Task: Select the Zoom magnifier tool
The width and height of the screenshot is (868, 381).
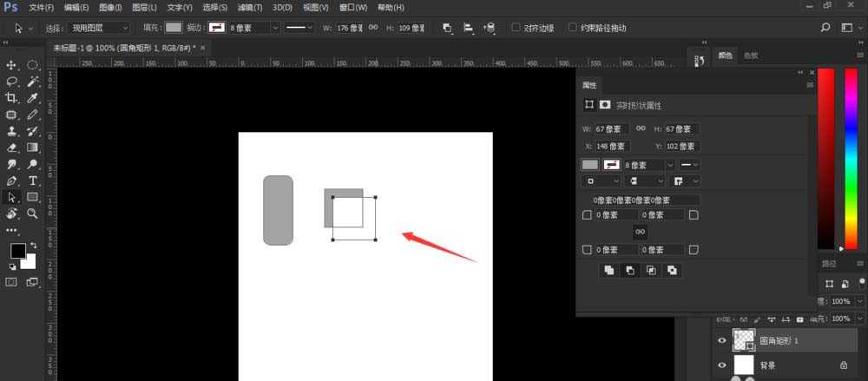Action: coord(33,213)
